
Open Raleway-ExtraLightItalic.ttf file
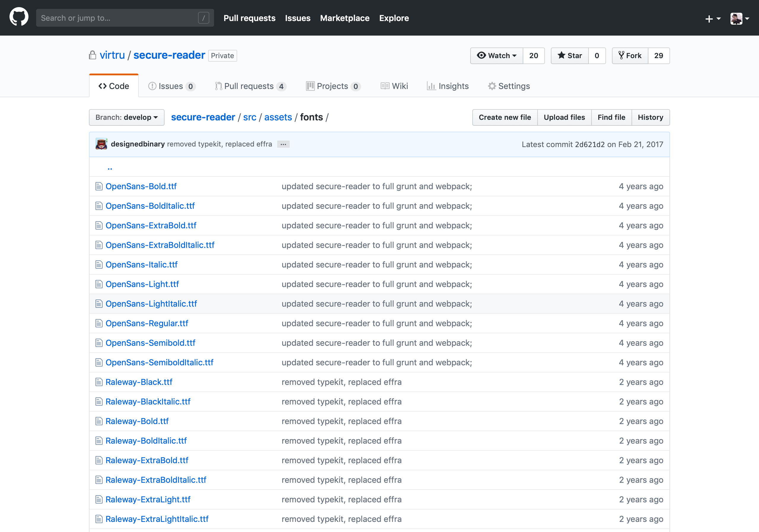tap(157, 519)
